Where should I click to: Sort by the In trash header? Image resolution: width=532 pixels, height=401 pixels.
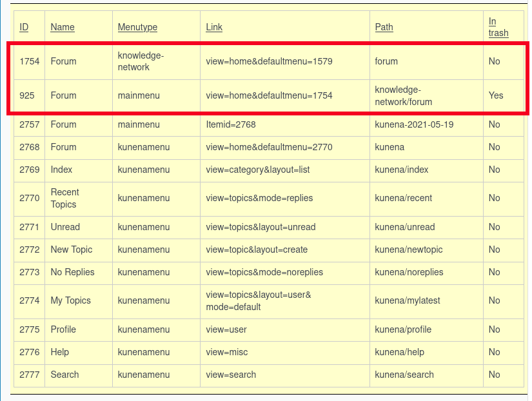coord(498,27)
